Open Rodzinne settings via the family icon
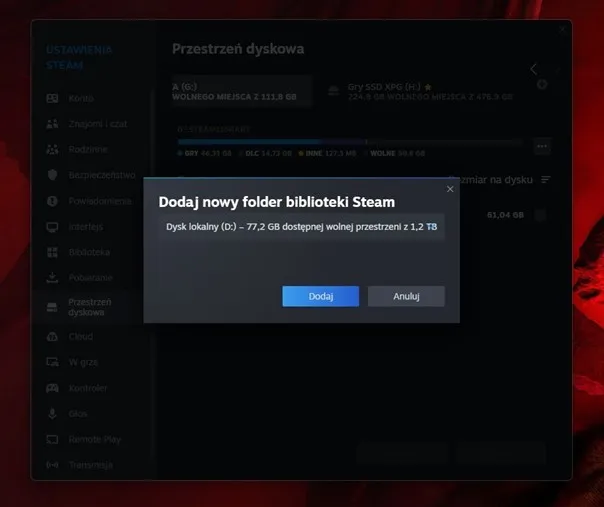The image size is (604, 507). (x=52, y=149)
